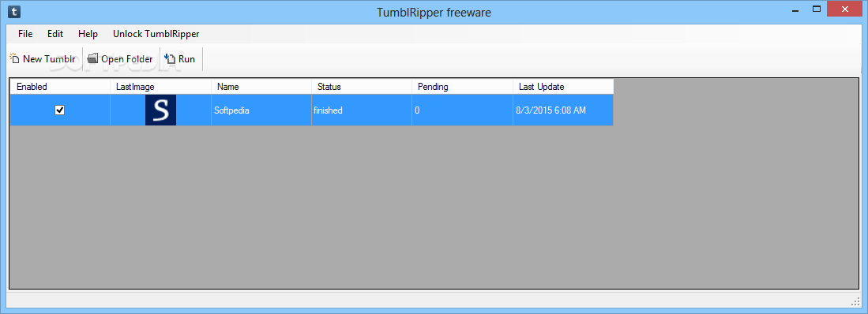Sort by the Enabled column header
Image resolution: width=868 pixels, height=314 pixels.
tap(60, 87)
